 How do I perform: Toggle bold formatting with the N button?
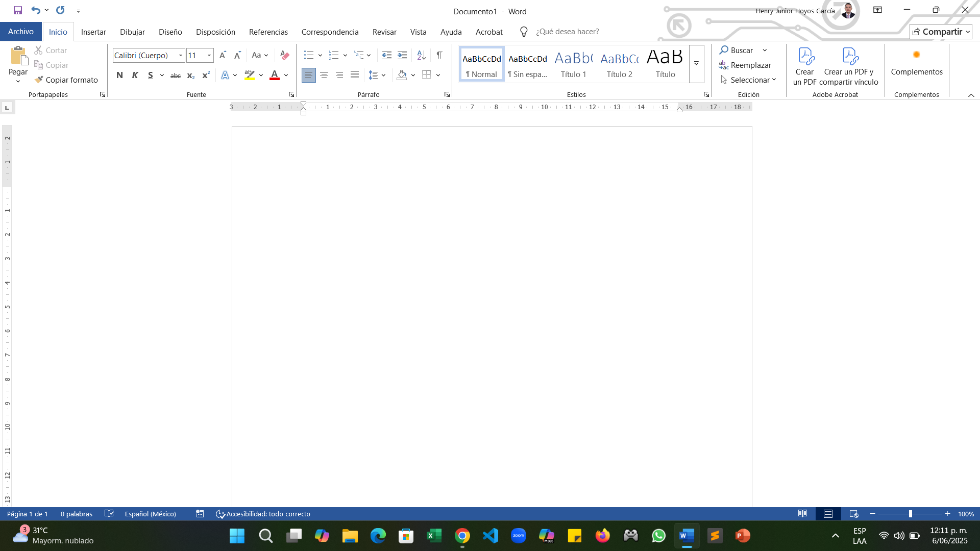tap(119, 75)
